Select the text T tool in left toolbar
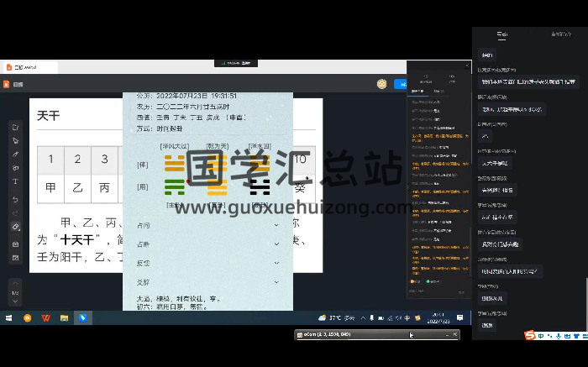The image size is (588, 367). coord(15,182)
